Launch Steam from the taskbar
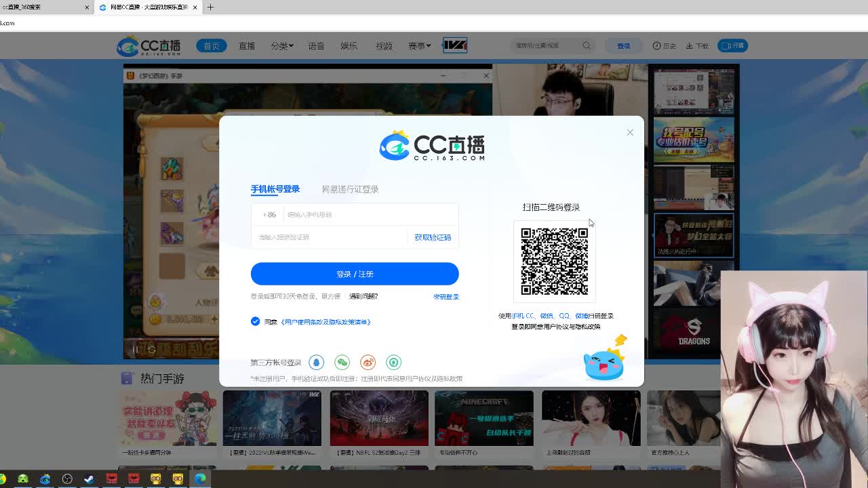868x488 pixels. [89, 479]
